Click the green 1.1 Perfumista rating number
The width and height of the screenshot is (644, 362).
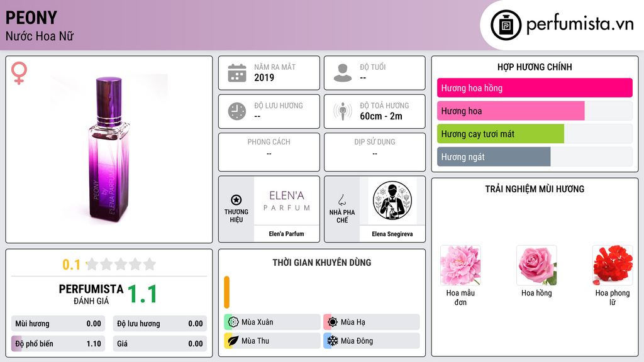coord(143,294)
